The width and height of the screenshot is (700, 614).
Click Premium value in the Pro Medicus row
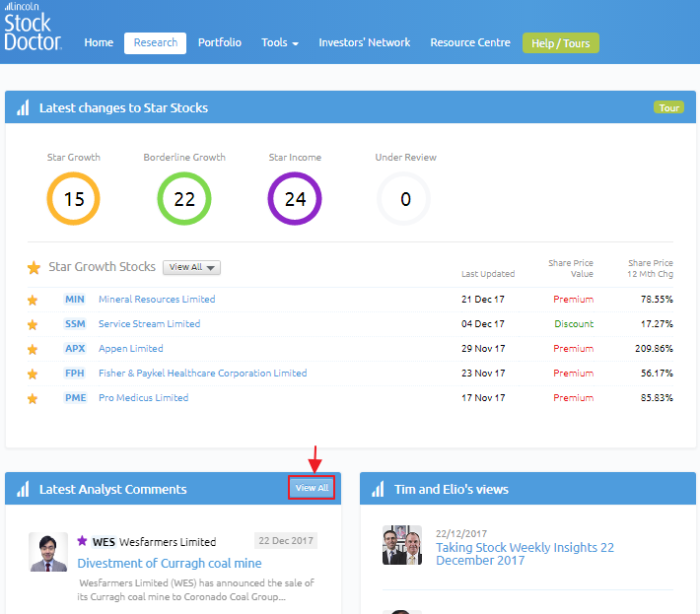(x=573, y=397)
